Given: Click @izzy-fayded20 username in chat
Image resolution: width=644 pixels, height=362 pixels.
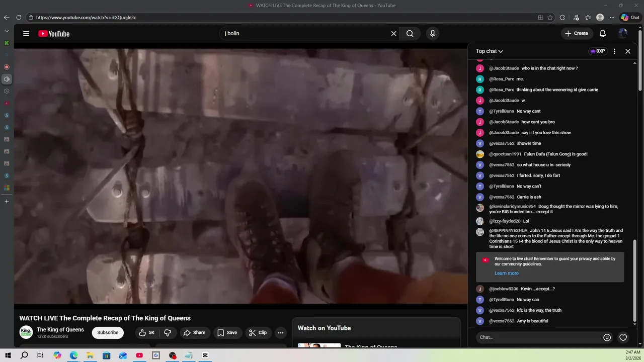Looking at the screenshot, I should 505,221.
